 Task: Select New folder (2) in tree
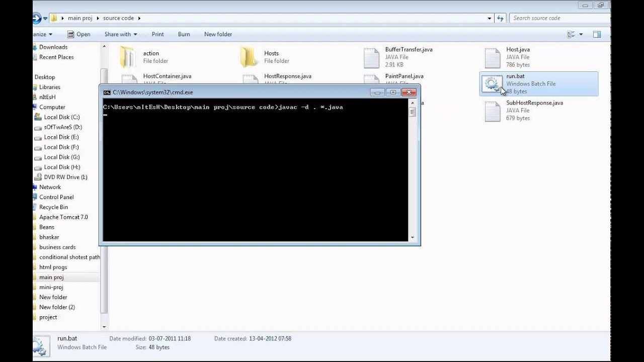[x=57, y=307]
